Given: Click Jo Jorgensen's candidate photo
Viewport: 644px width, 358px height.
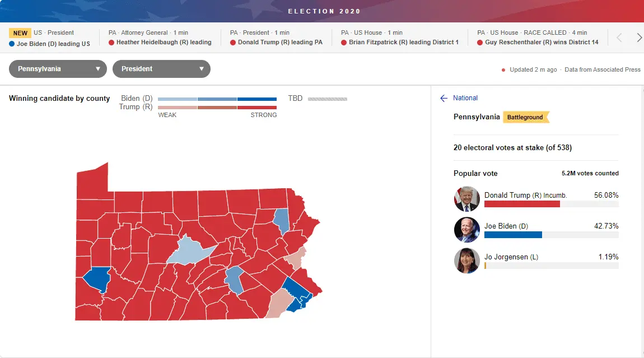Looking at the screenshot, I should [467, 261].
